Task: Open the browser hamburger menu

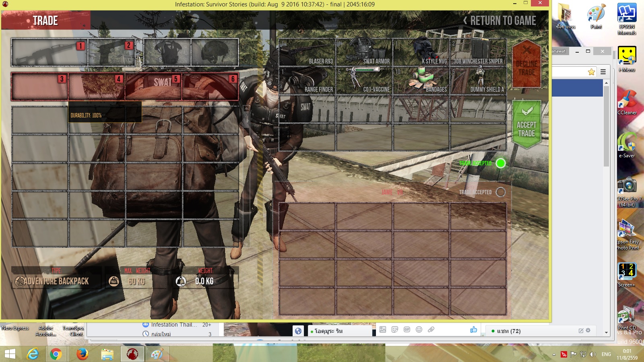Action: tap(603, 72)
